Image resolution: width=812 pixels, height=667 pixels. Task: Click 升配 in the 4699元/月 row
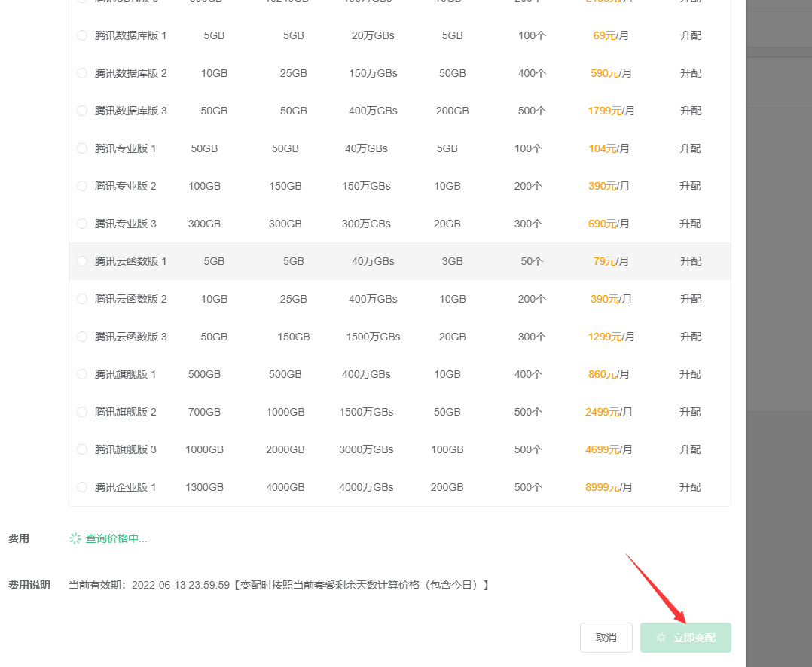[x=690, y=449]
